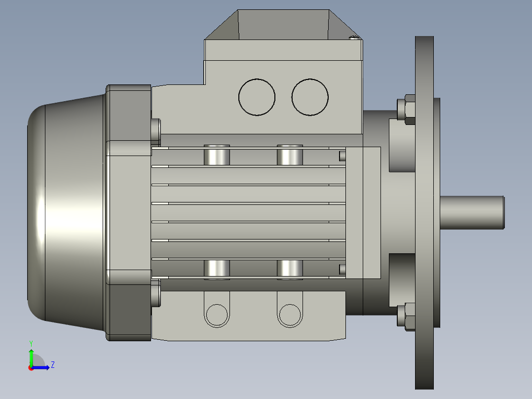Select the shaft end face
The image size is (532, 399).
(x=503, y=212)
